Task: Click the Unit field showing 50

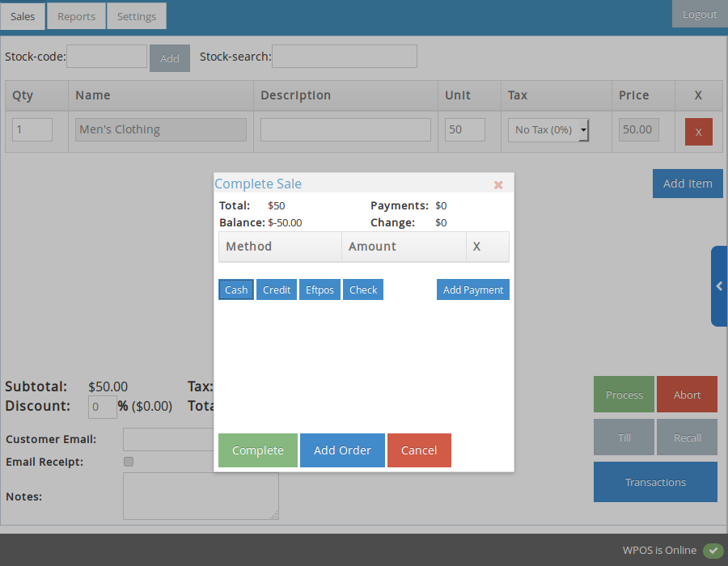Action: point(465,129)
